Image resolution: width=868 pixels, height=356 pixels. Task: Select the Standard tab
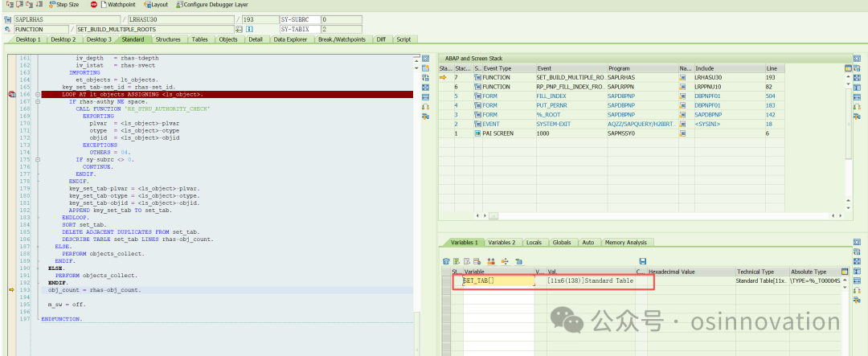pyautogui.click(x=133, y=39)
